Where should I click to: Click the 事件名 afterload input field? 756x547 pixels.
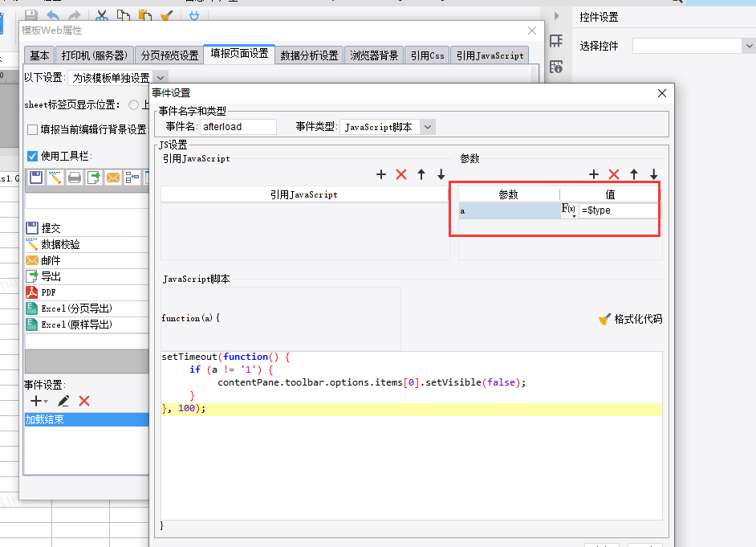point(238,127)
